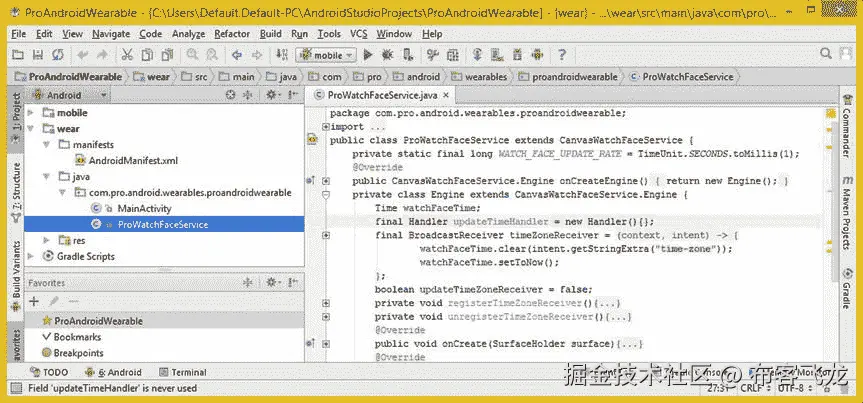Select the ProWatchFaceService.java editor tab
Image resolution: width=863 pixels, height=403 pixels.
(x=383, y=95)
